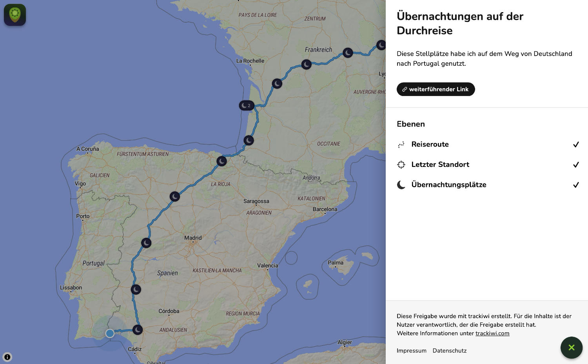Open the weiterführender Link button
Viewport: 588px width, 364px height.
(x=436, y=89)
